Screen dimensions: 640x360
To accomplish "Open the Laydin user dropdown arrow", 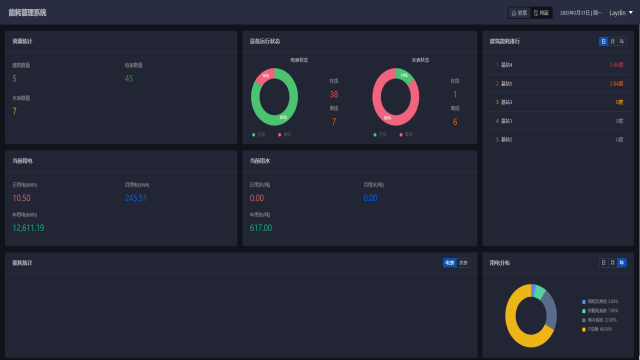I will click(631, 13).
